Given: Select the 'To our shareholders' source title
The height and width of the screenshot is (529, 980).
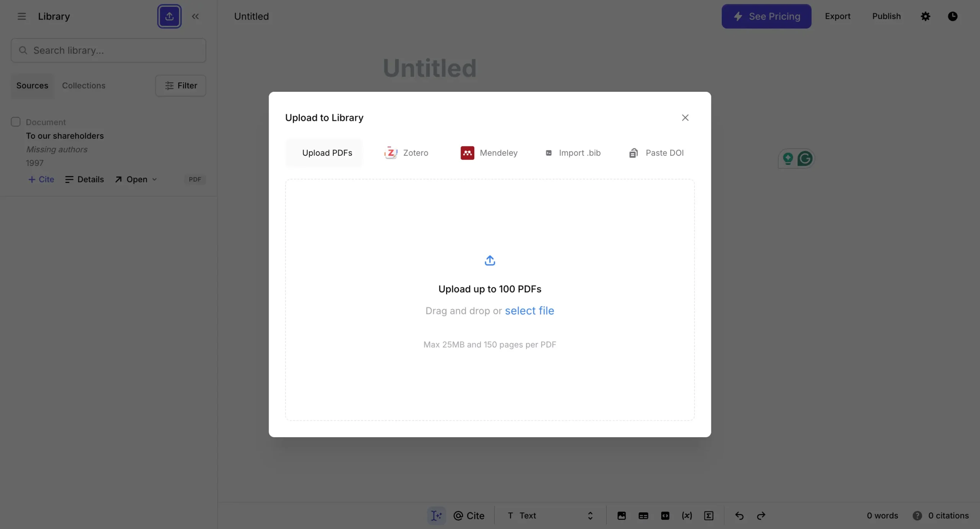Looking at the screenshot, I should coord(65,136).
